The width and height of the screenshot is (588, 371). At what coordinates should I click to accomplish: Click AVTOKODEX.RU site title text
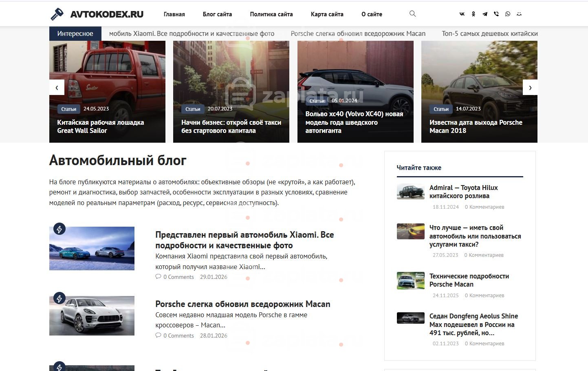107,14
